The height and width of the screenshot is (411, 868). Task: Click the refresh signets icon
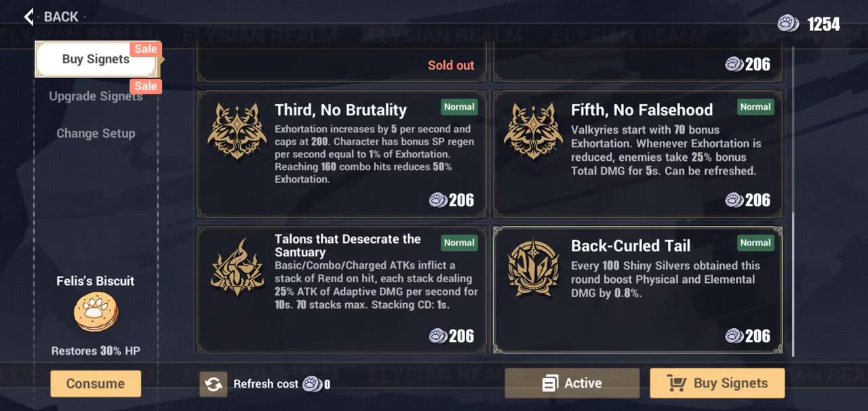point(213,384)
